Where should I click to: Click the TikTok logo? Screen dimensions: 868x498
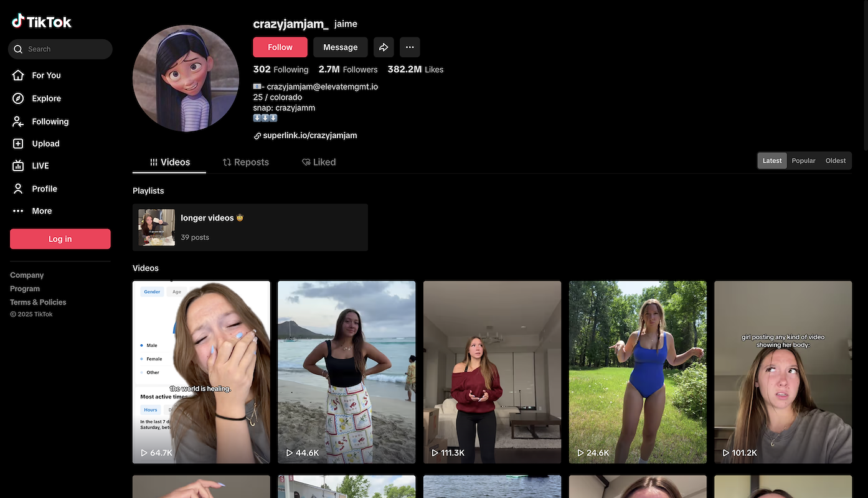point(42,22)
